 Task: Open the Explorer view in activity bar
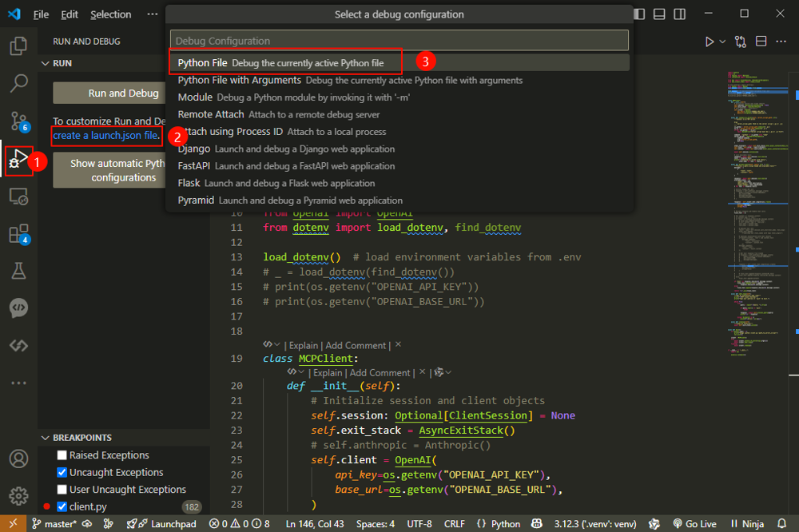click(x=18, y=46)
